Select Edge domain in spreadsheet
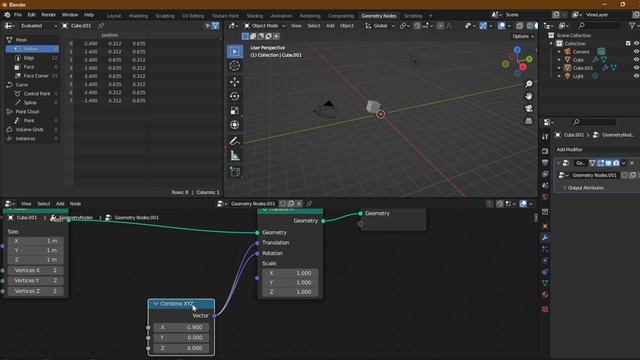Screen dimensions: 640x360 click(x=32, y=58)
